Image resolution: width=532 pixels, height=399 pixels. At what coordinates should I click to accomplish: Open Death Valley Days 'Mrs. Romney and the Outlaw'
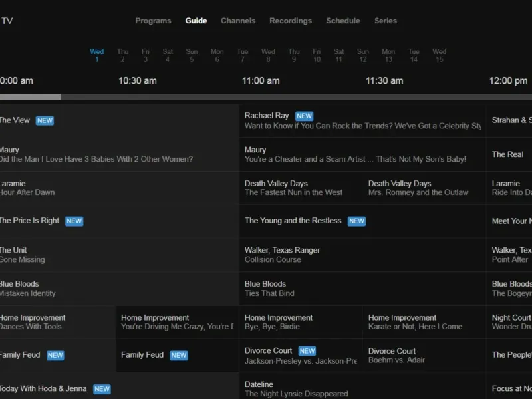424,188
